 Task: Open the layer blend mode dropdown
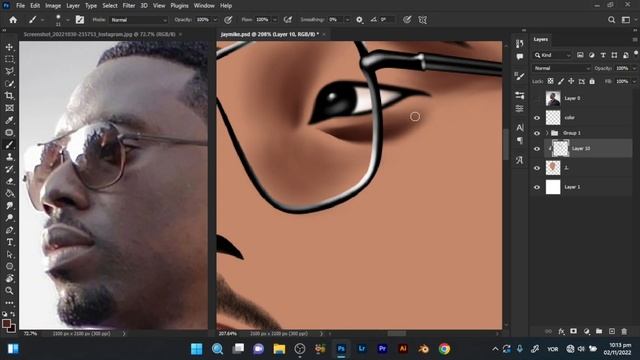(x=561, y=68)
